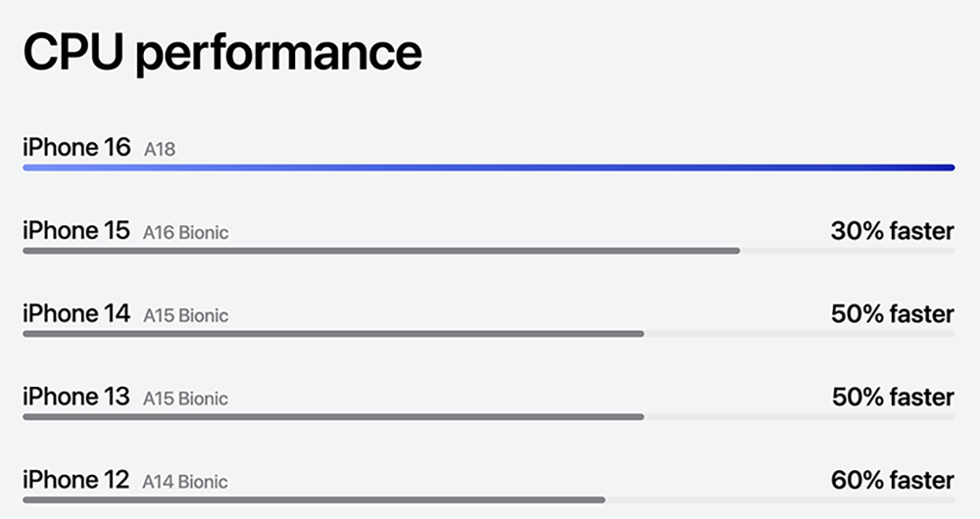This screenshot has height=519, width=980.
Task: Select the iPhone 15 label
Action: pos(75,231)
